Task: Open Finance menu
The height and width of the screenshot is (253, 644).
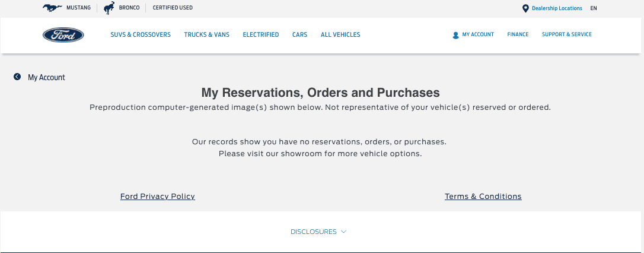Action: click(x=518, y=34)
